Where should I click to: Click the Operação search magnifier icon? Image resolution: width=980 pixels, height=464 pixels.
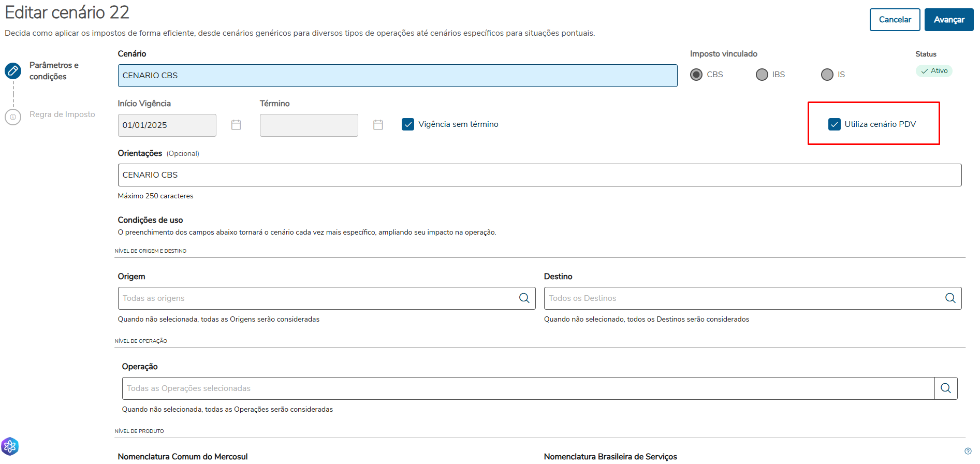[x=945, y=388]
